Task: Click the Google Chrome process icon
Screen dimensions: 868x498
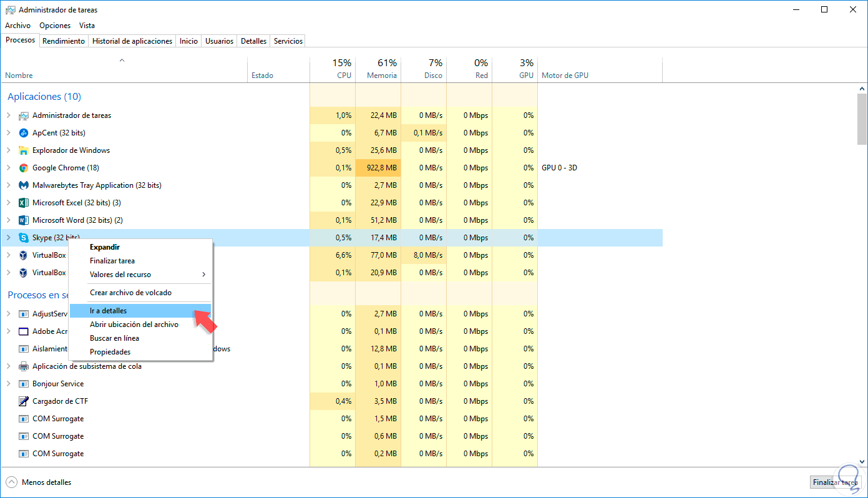Action: pyautogui.click(x=24, y=168)
